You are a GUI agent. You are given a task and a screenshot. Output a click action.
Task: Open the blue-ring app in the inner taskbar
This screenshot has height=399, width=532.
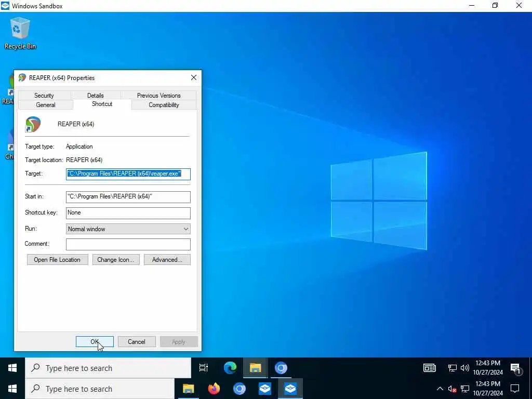pyautogui.click(x=281, y=368)
